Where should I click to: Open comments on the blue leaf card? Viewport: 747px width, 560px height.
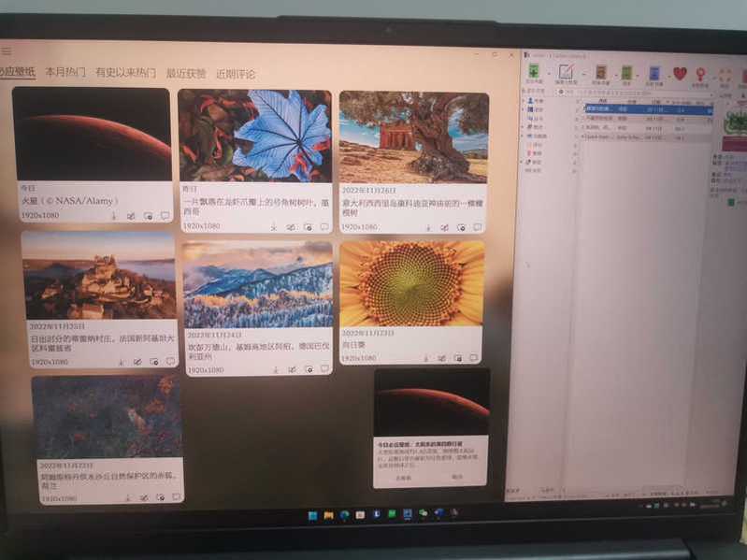click(x=324, y=226)
